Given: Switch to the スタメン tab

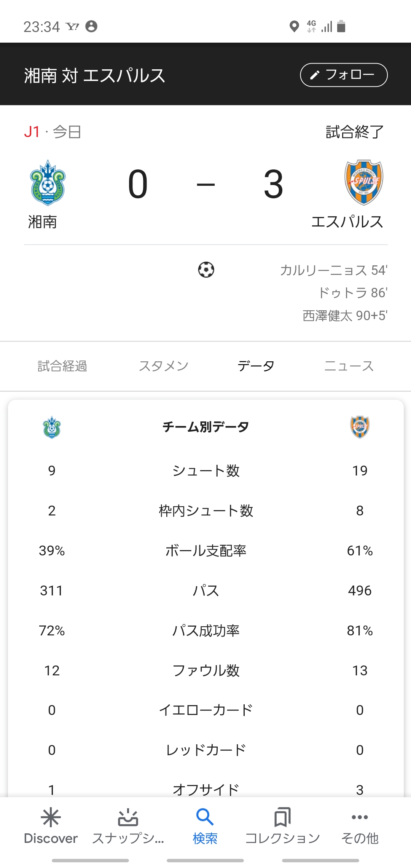Looking at the screenshot, I should [164, 366].
